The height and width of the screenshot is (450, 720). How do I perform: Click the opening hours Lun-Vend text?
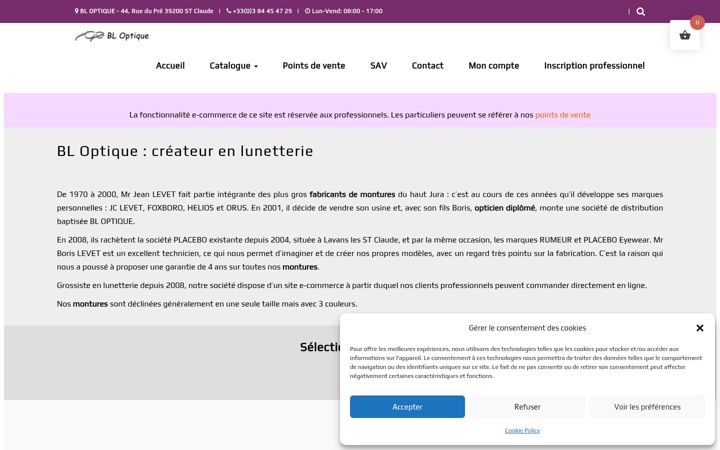point(343,11)
